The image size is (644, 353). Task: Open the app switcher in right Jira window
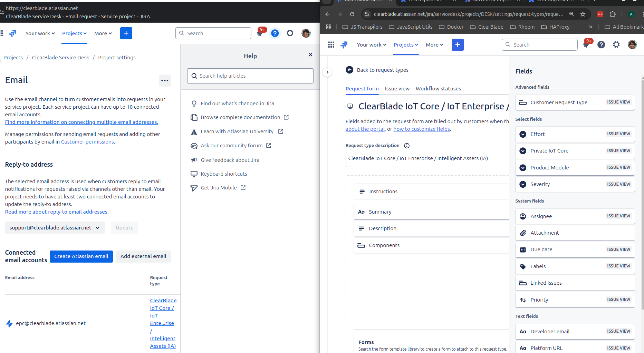tap(331, 45)
